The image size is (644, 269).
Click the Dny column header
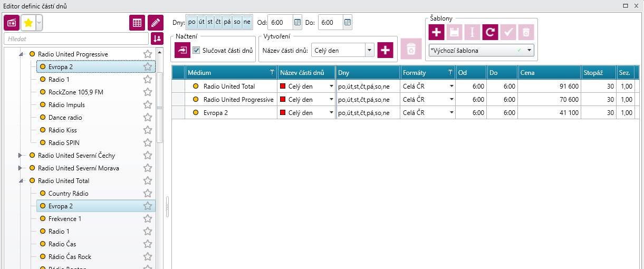click(367, 73)
